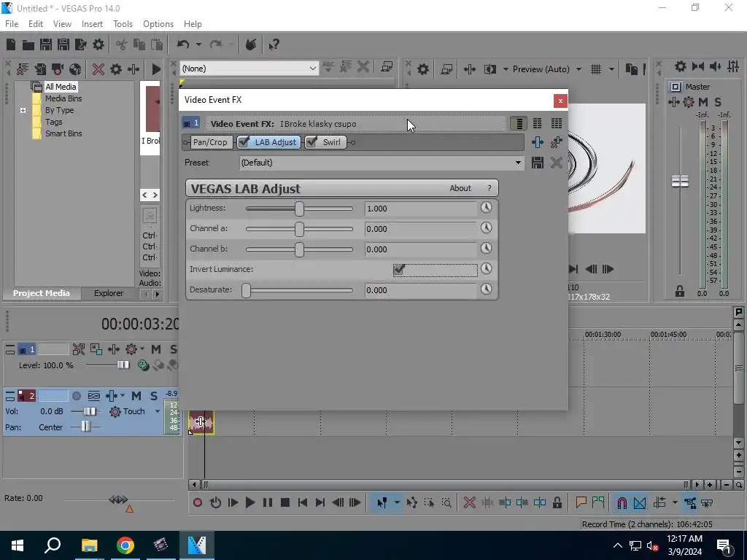
Task: Solo audio track 2
Action: tap(153, 396)
